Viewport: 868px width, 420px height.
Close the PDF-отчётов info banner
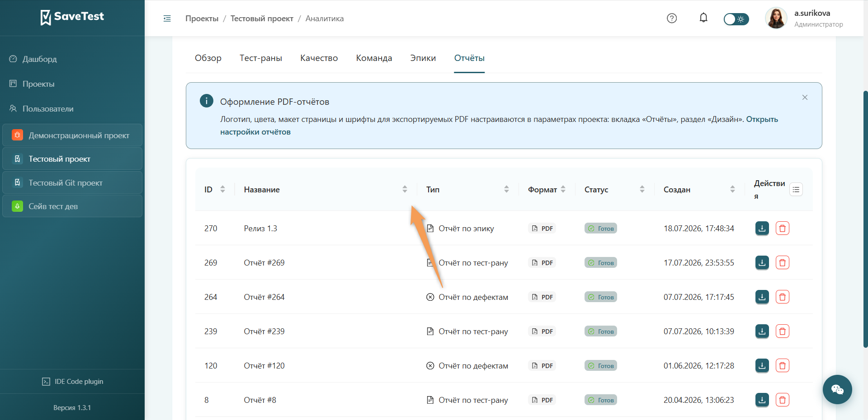[x=805, y=98]
